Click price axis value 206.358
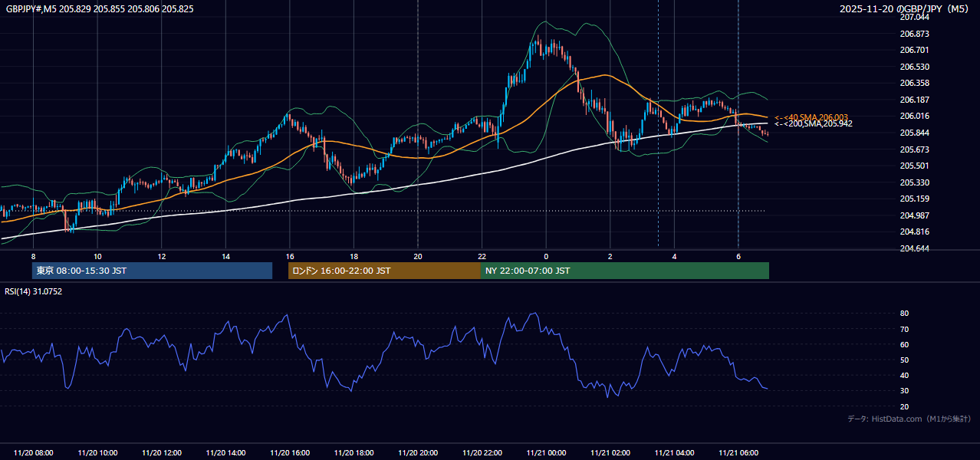 tap(915, 83)
